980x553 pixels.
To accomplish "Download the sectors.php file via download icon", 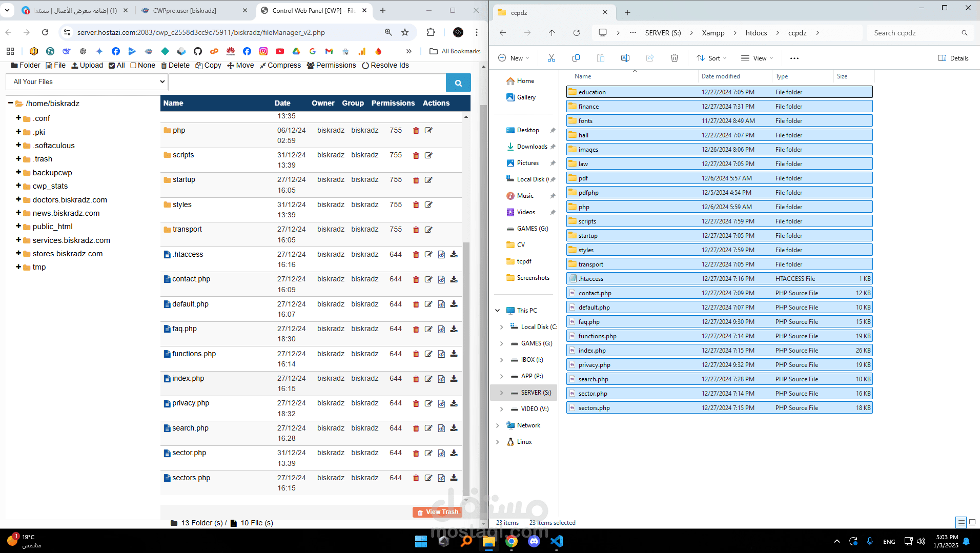I will (454, 478).
